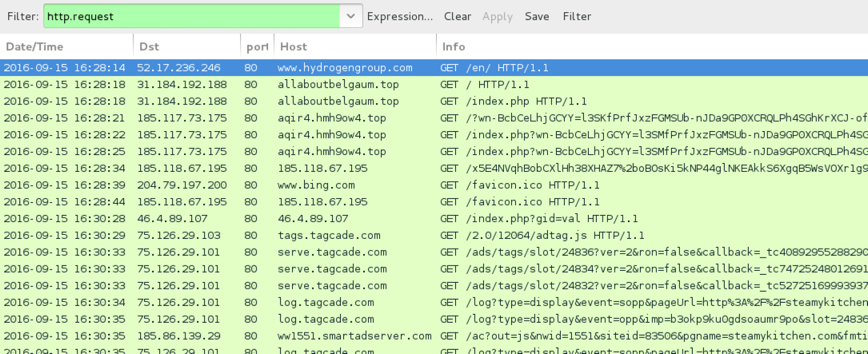The image size is (868, 354).
Task: Clear the current display filter
Action: [458, 16]
